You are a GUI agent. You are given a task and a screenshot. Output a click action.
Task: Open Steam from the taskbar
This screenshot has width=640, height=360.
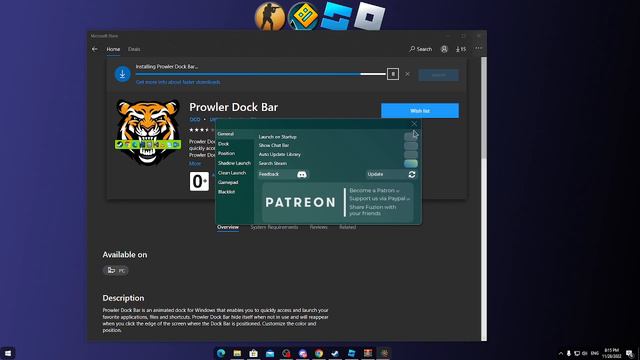(335, 353)
